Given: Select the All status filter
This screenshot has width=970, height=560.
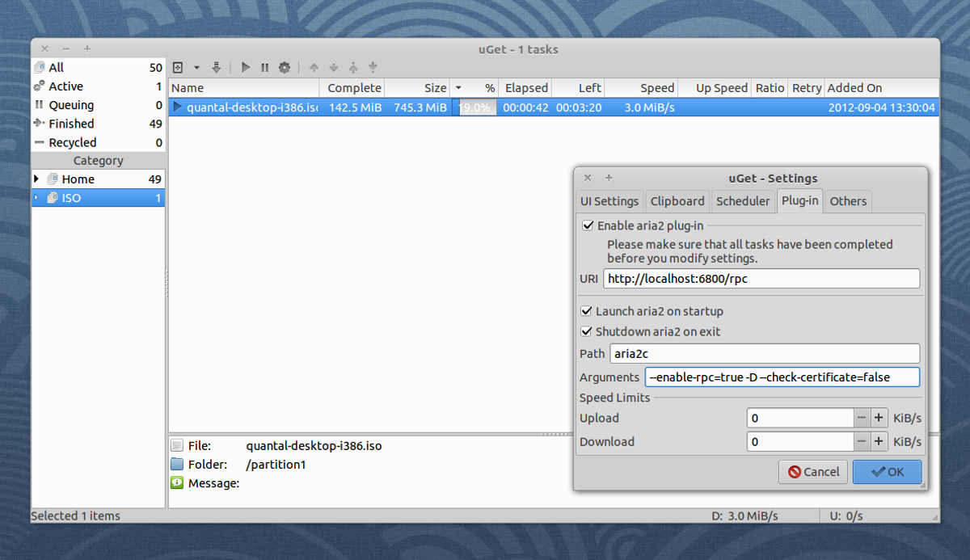Looking at the screenshot, I should point(98,68).
